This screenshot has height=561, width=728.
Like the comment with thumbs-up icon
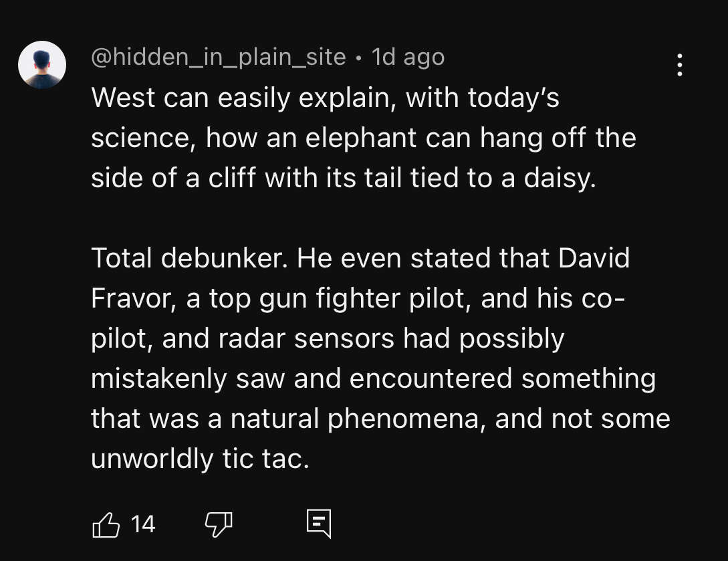coord(105,524)
